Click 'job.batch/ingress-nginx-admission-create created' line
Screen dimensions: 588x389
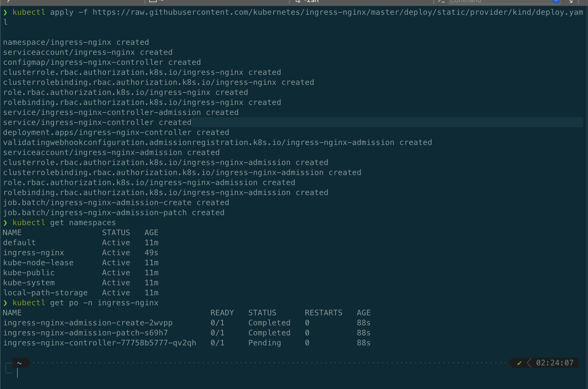click(116, 203)
